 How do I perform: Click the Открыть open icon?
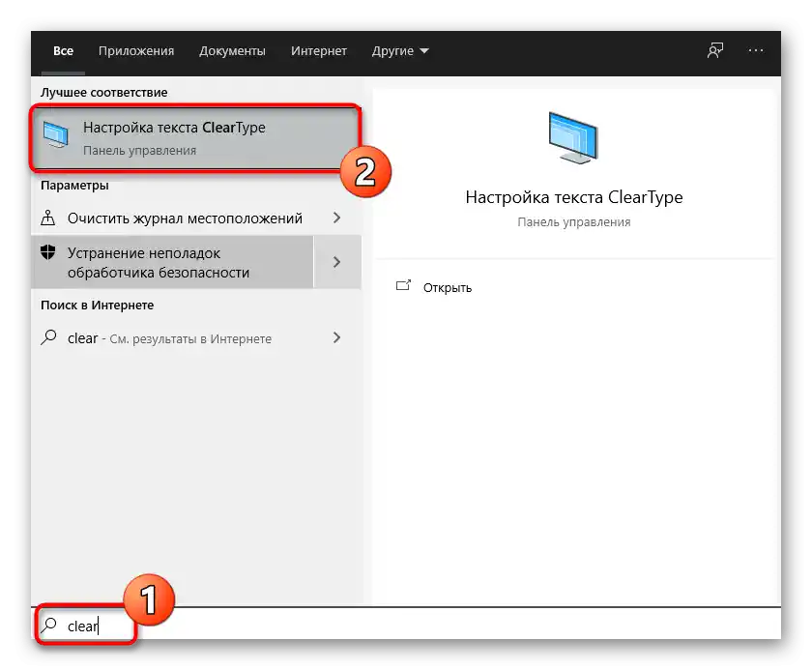[403, 285]
